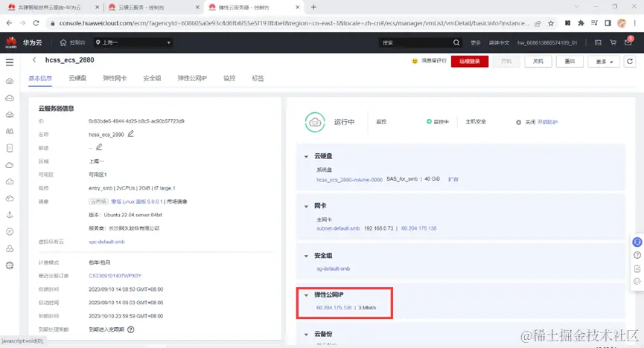Go back using arrow beside hcss_ecs_2880
The width and height of the screenshot is (644, 348).
click(34, 60)
